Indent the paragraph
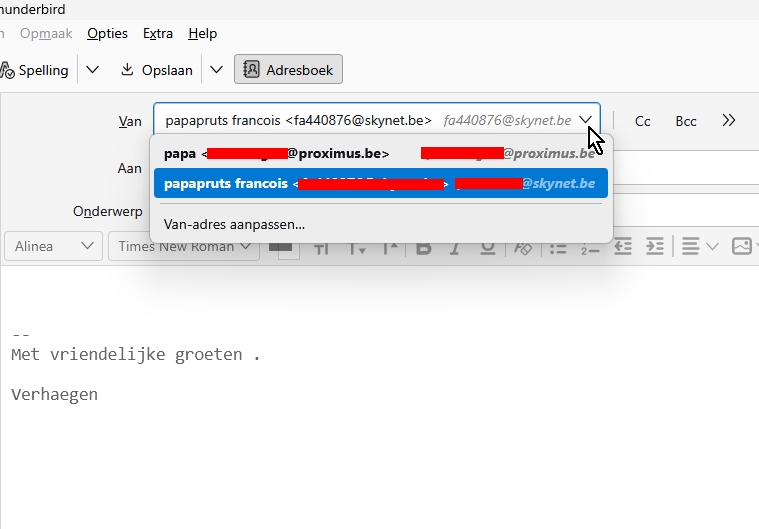Image resolution: width=759 pixels, height=529 pixels. [655, 246]
